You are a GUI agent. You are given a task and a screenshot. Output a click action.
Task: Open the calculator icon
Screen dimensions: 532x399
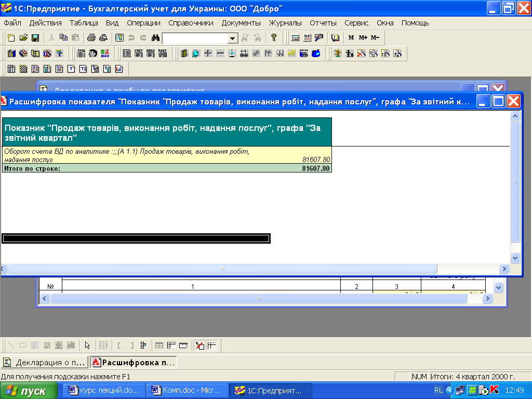[x=295, y=37]
